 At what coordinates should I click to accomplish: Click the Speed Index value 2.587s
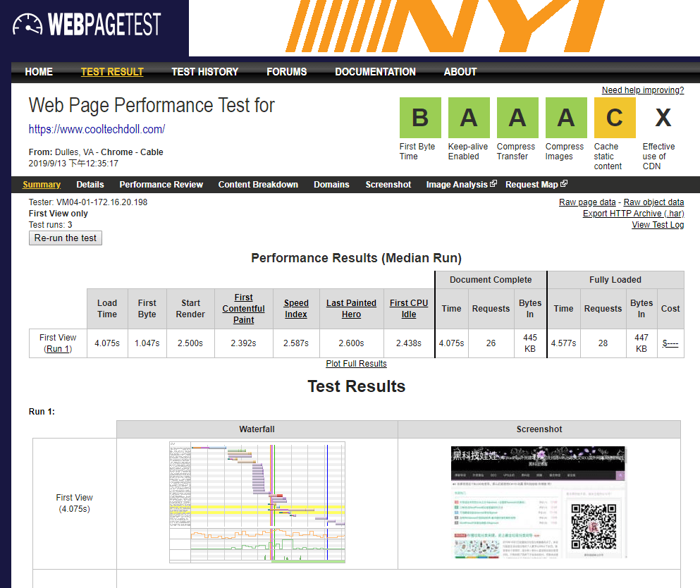[296, 343]
